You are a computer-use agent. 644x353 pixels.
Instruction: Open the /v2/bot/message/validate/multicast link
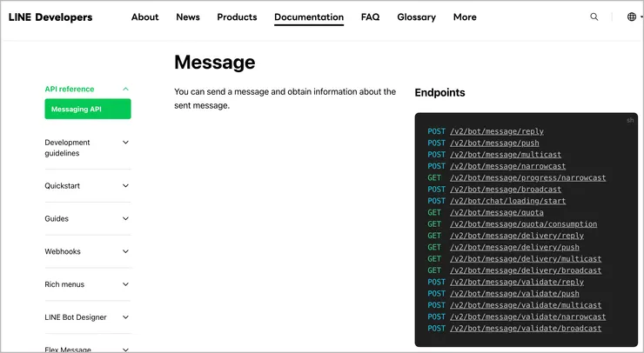526,305
